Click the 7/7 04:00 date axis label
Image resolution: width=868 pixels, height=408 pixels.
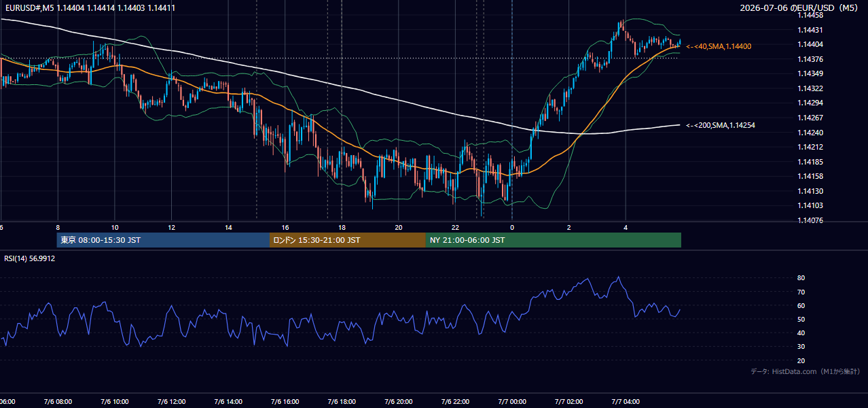[x=626, y=402]
